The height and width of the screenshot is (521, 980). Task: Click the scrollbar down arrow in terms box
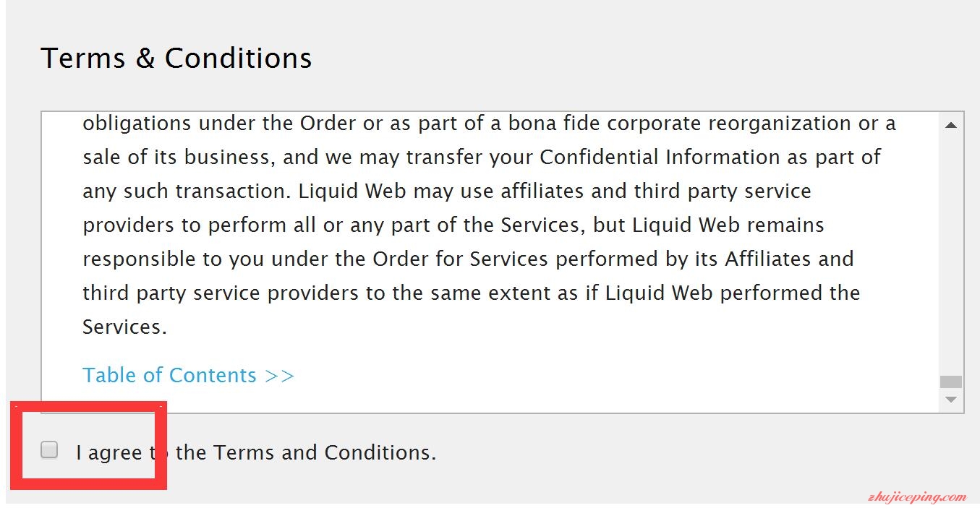951,399
